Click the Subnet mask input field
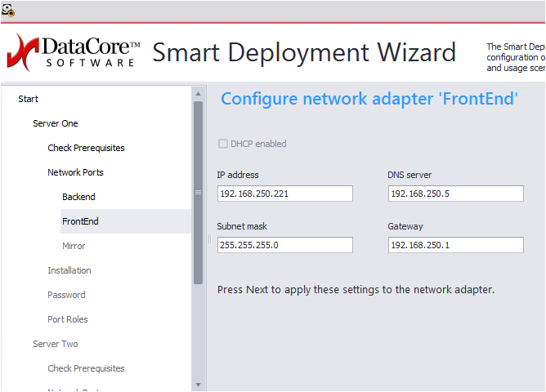The image size is (546, 392). [x=284, y=245]
